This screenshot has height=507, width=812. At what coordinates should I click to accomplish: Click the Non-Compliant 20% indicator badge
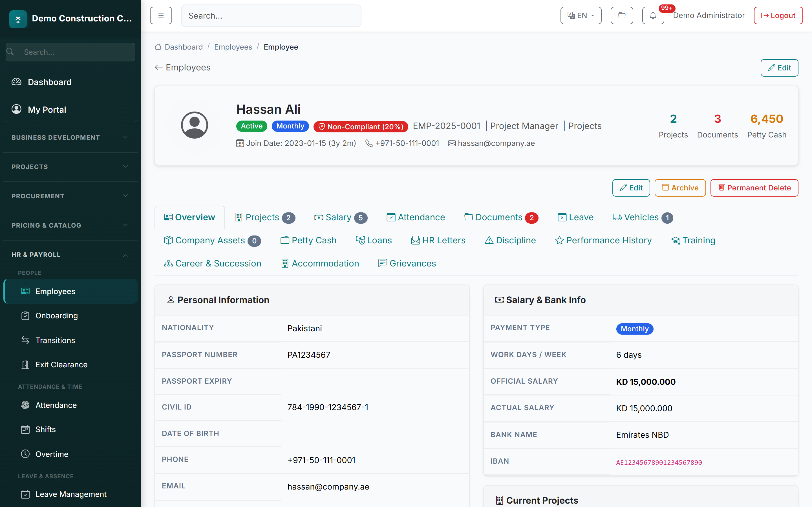[360, 127]
